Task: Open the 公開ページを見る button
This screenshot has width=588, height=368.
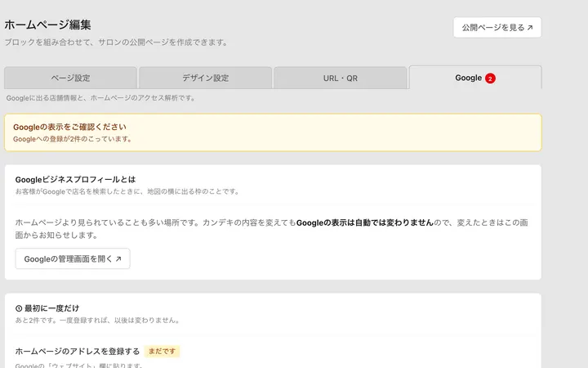Action: 497,28
